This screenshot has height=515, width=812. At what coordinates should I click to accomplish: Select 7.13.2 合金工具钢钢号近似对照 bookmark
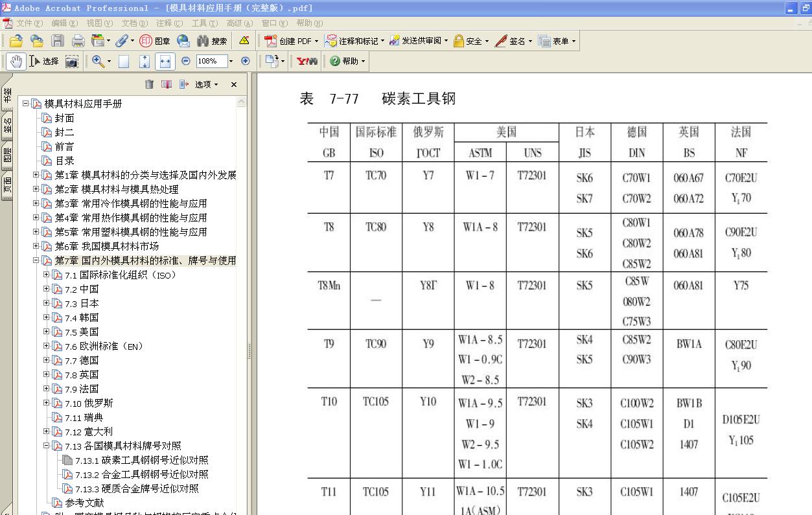pos(141,474)
